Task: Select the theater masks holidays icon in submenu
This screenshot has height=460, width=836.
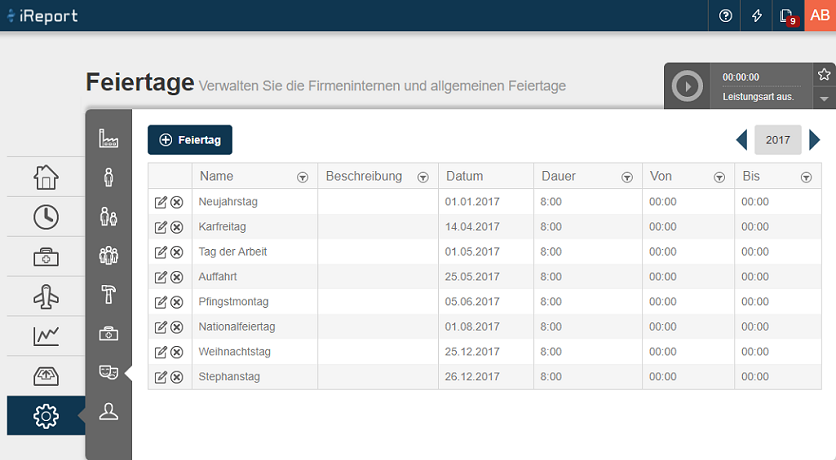Action: click(x=108, y=372)
